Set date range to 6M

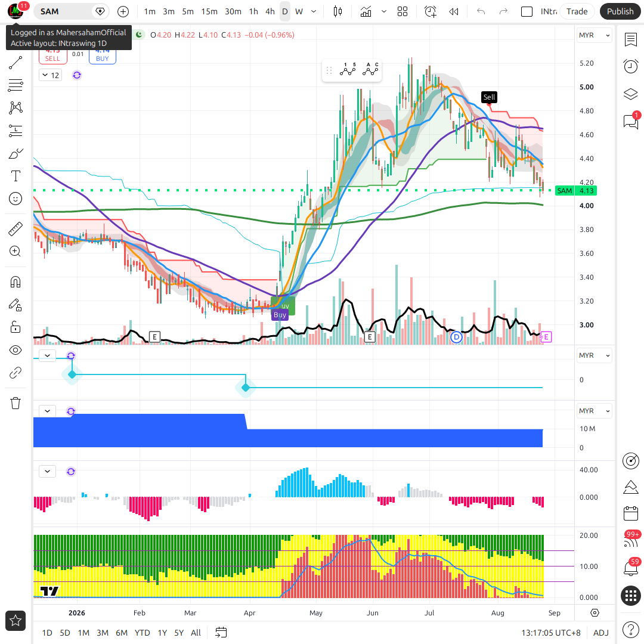pos(122,633)
